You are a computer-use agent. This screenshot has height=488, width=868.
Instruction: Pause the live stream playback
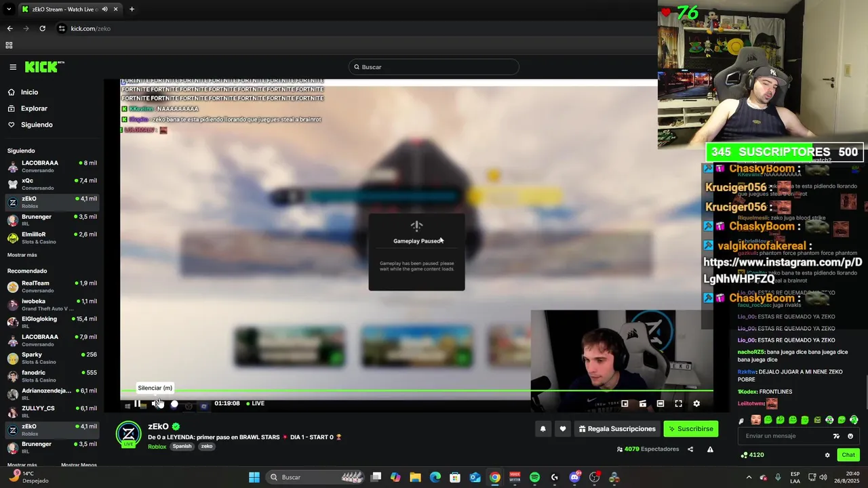tap(137, 403)
